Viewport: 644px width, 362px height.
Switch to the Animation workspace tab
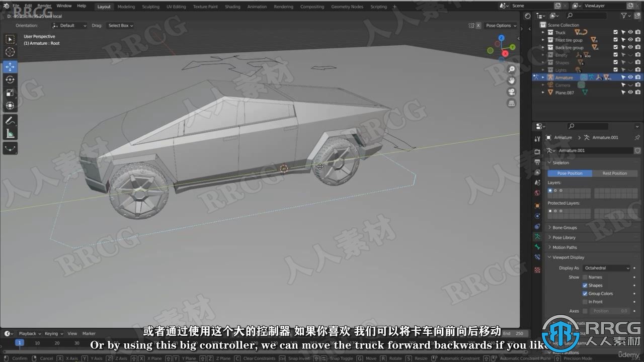point(257,7)
